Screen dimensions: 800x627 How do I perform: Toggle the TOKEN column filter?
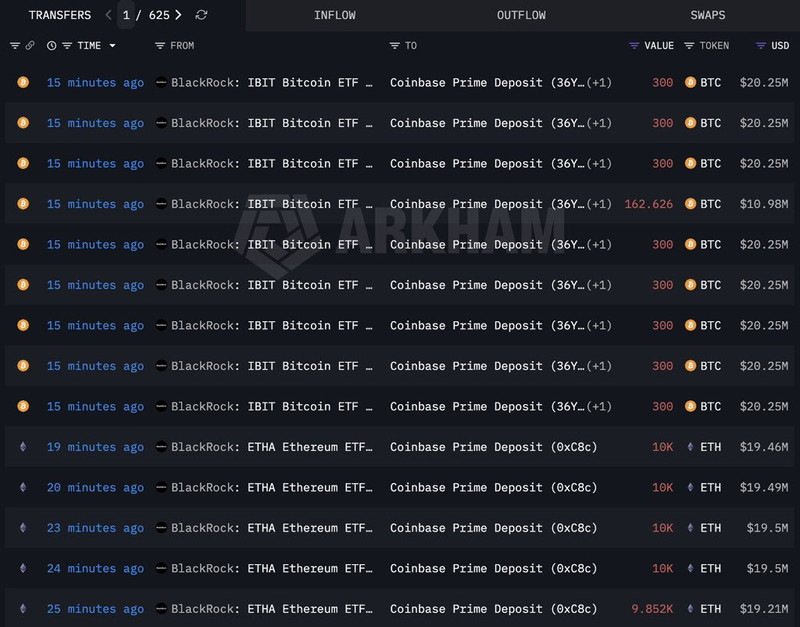coord(689,46)
